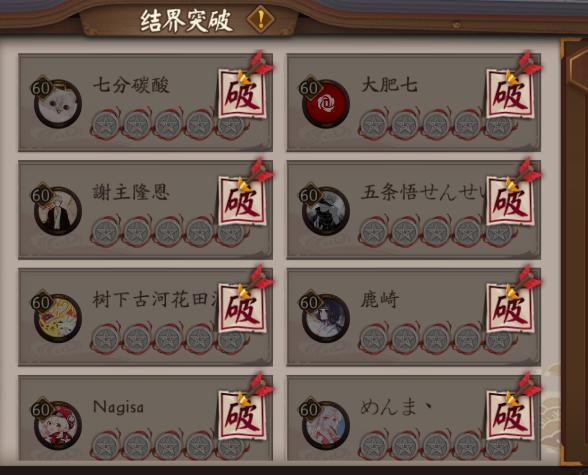Click first star medal under 七分碳酸

(106, 124)
